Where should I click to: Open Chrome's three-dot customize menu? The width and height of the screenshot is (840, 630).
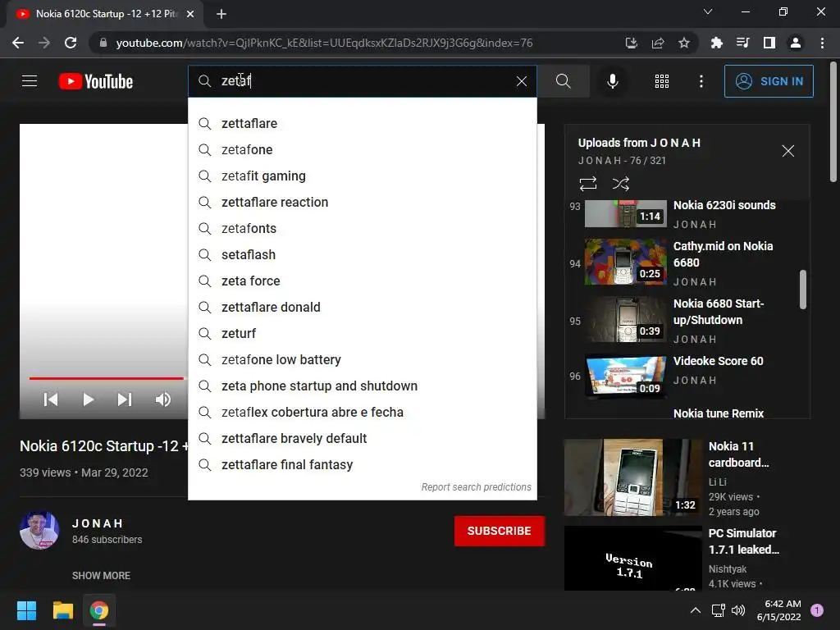pyautogui.click(x=822, y=43)
